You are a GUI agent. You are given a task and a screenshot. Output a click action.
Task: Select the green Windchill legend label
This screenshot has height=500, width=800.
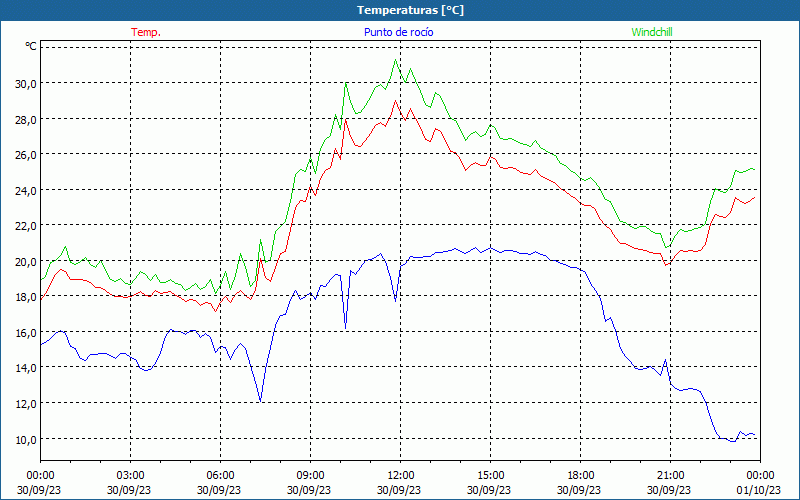tap(653, 32)
